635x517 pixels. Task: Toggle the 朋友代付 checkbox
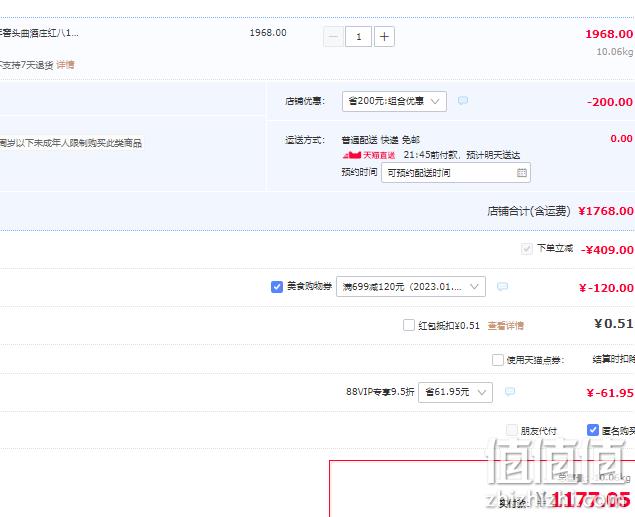coord(512,430)
